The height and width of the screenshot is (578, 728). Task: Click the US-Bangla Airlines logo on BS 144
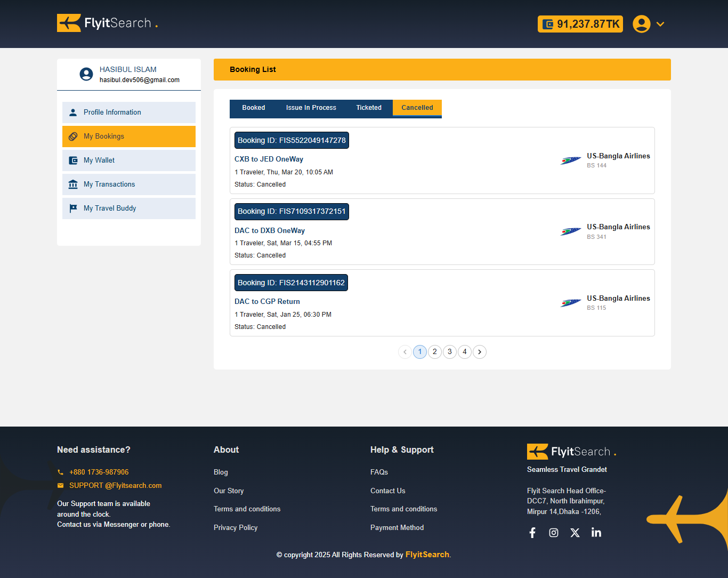(x=570, y=160)
